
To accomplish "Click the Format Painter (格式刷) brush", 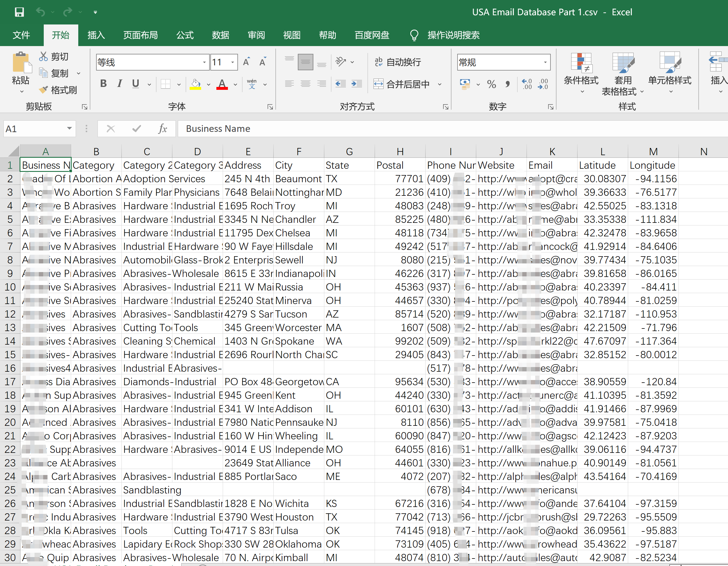I will point(43,90).
